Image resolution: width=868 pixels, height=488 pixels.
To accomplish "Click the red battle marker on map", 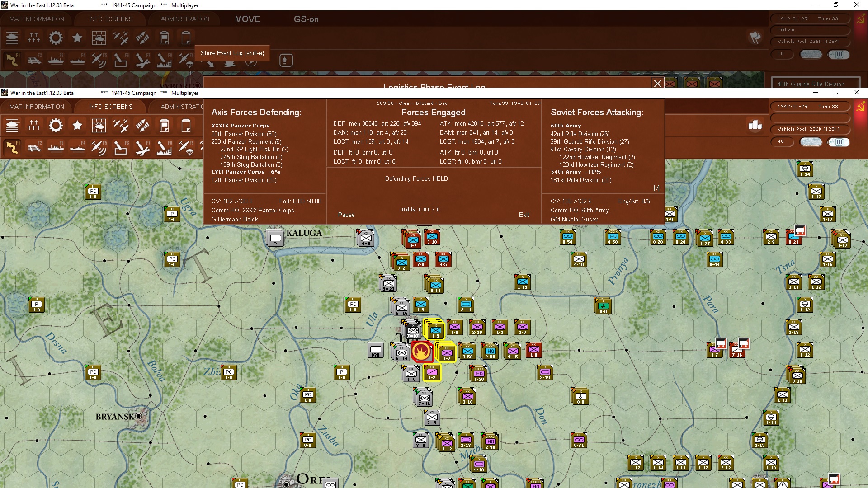I will (x=422, y=351).
